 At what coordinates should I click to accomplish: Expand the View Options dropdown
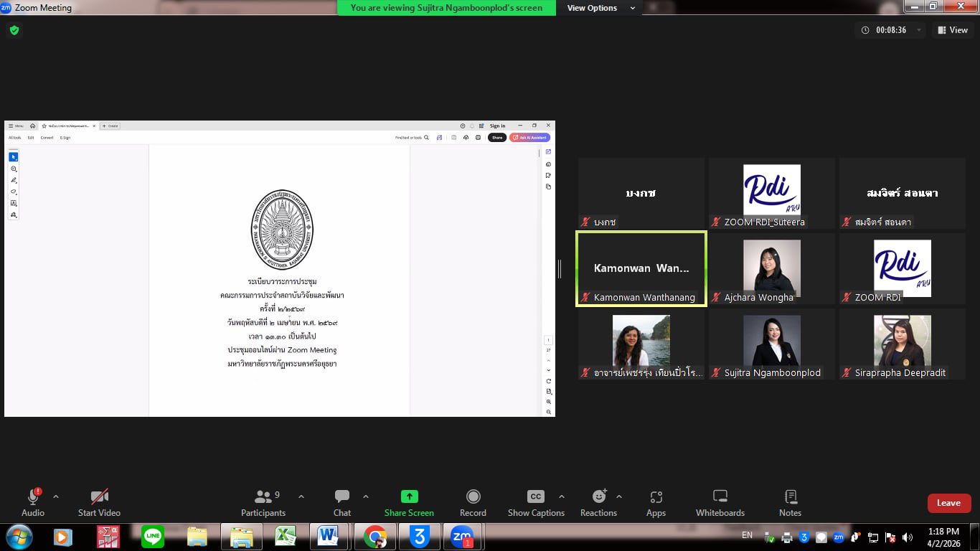click(x=600, y=8)
